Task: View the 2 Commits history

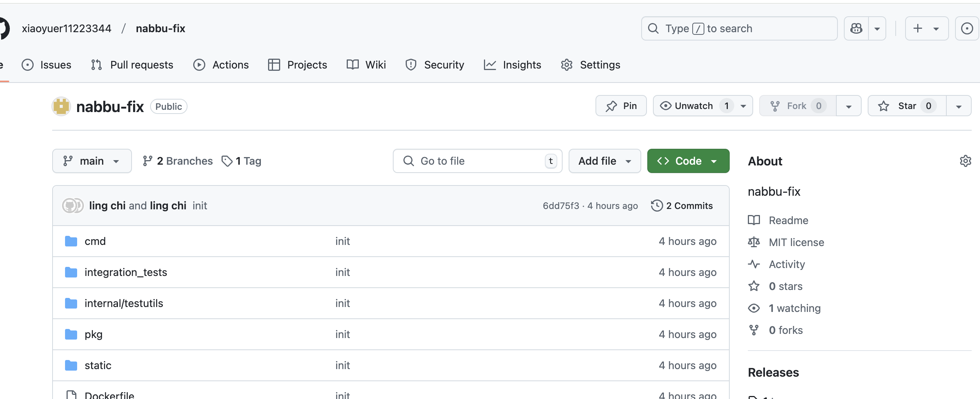Action: click(x=682, y=206)
